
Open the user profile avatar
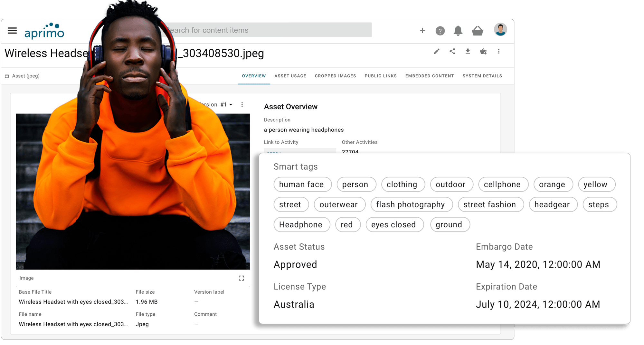click(500, 30)
